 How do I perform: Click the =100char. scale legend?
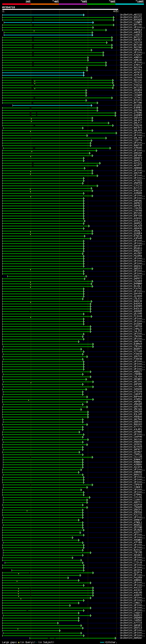pyautogui.click(x=109, y=642)
